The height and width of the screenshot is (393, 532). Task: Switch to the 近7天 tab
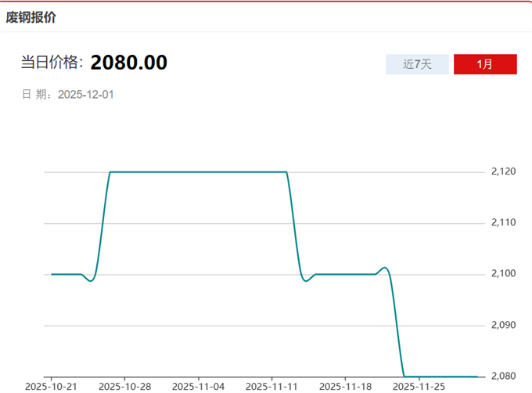point(417,64)
